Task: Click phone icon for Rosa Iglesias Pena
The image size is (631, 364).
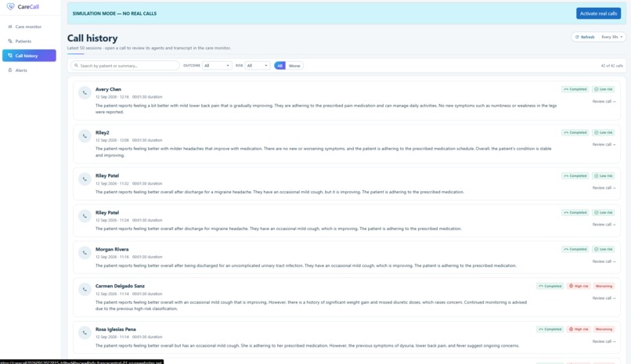Action: pos(85,333)
